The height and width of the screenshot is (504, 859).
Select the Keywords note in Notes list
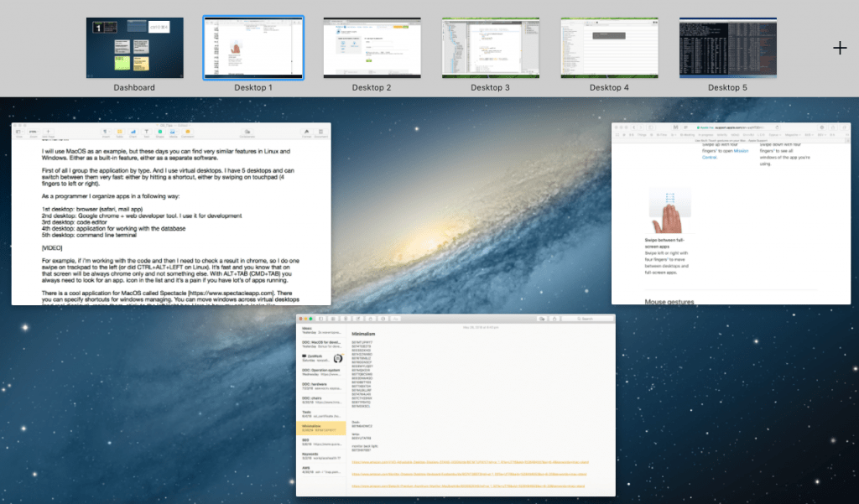[x=322, y=456]
